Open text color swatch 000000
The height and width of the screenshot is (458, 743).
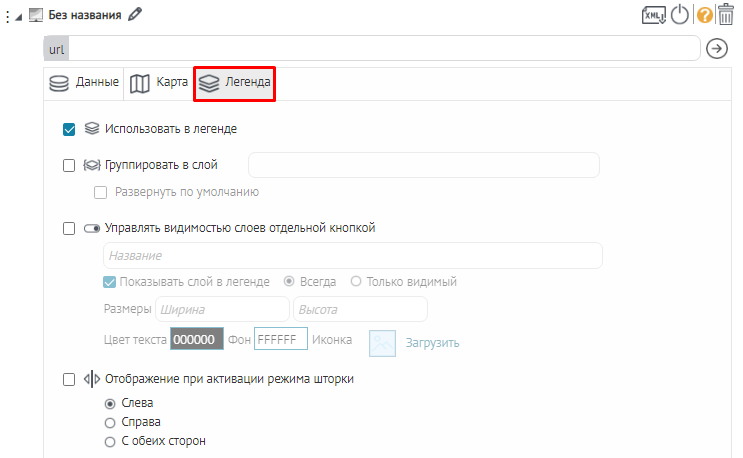pos(194,340)
